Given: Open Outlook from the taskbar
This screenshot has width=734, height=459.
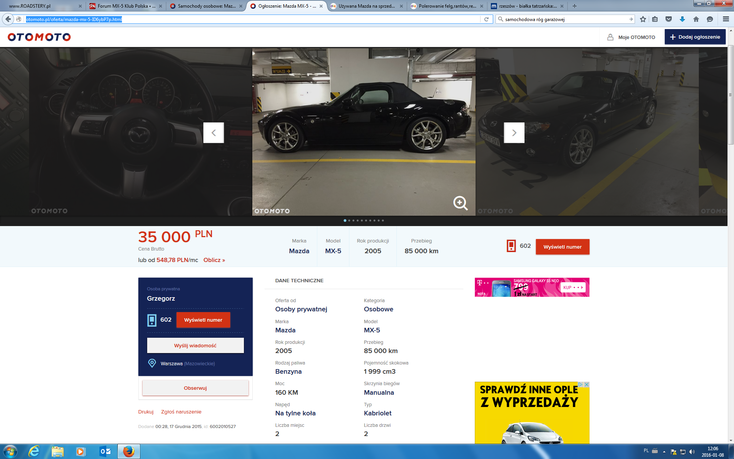Looking at the screenshot, I should (105, 452).
